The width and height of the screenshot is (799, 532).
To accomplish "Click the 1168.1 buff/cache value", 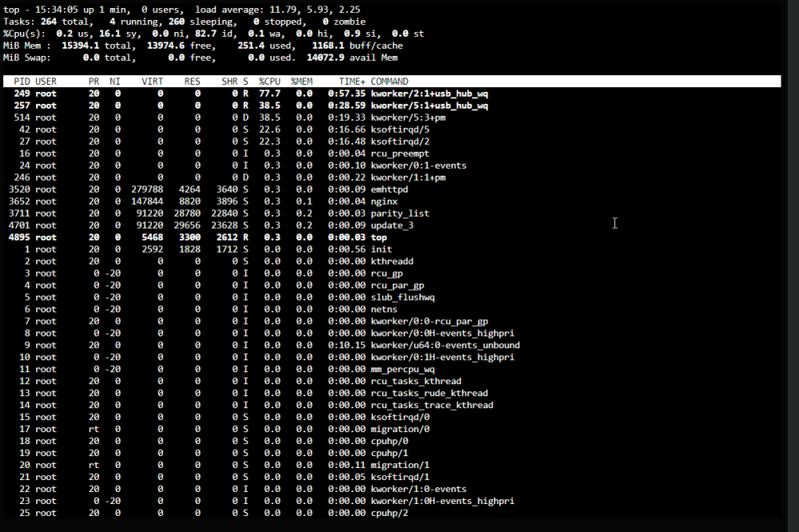I will click(328, 46).
